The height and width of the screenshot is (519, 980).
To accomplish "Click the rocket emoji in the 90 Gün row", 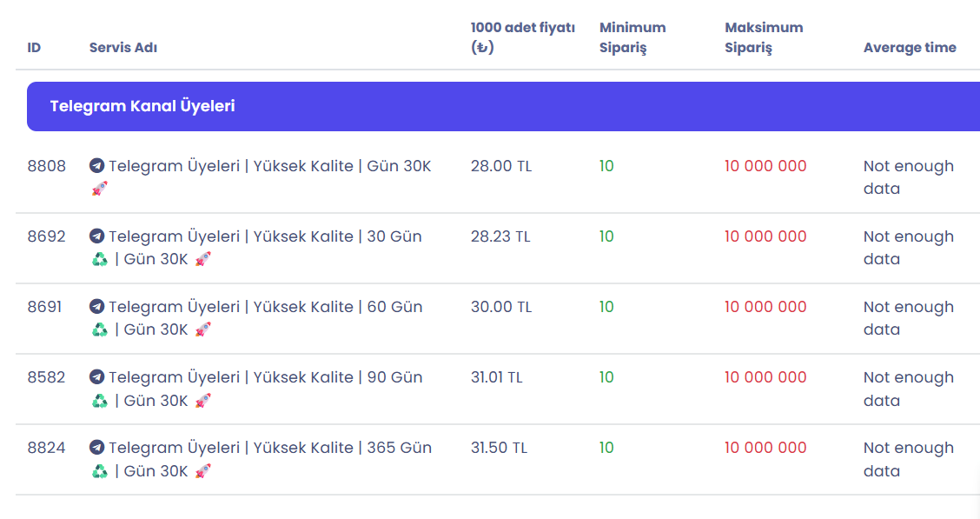I will pos(202,400).
